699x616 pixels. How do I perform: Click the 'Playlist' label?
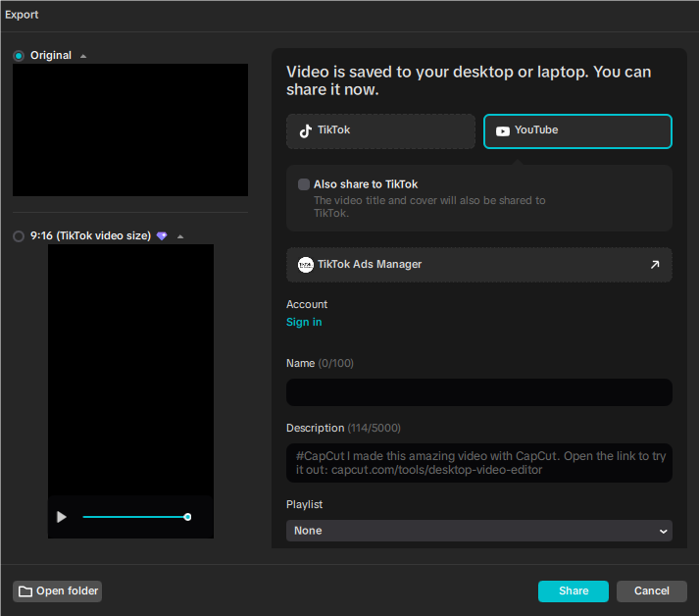click(x=304, y=504)
